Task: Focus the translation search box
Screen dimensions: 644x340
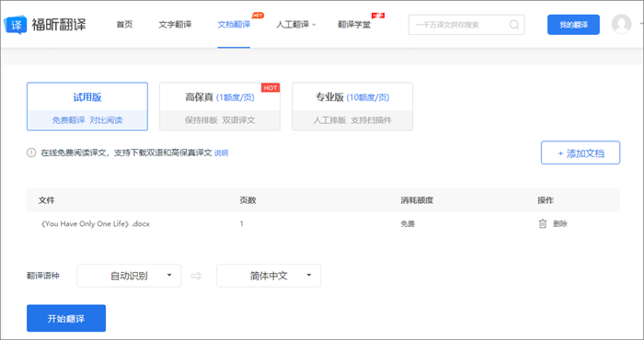Action: click(466, 25)
